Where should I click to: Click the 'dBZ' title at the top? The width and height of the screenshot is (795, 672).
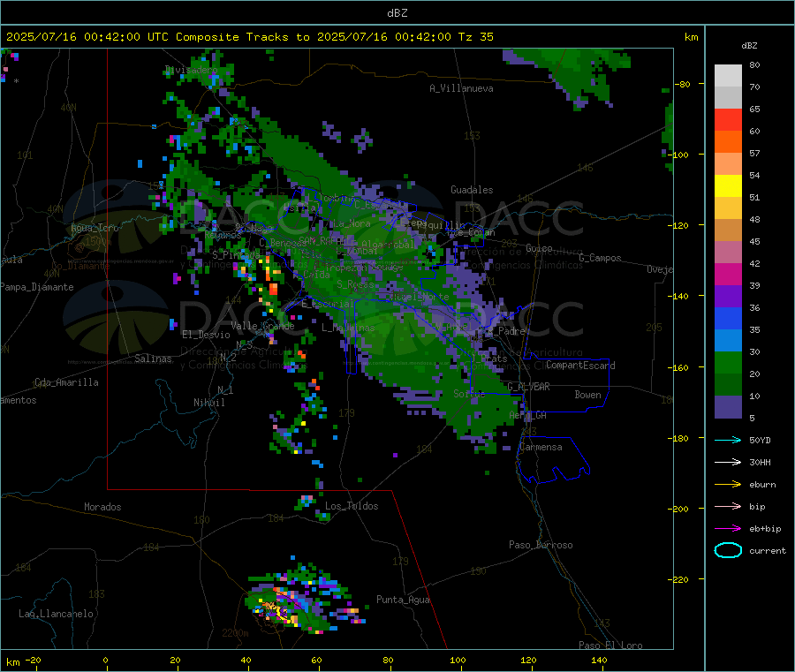coord(397,13)
